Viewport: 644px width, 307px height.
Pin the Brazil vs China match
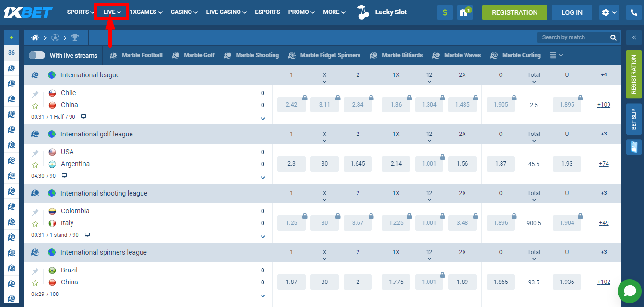[x=35, y=271]
